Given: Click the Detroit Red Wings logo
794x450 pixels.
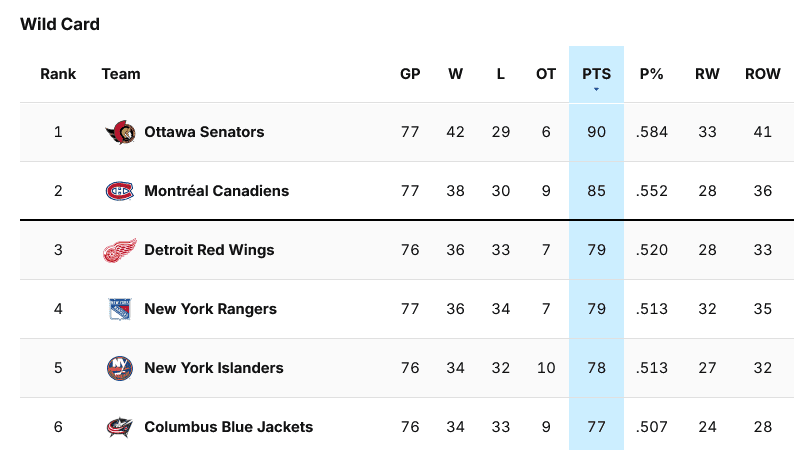Looking at the screenshot, I should 120,250.
